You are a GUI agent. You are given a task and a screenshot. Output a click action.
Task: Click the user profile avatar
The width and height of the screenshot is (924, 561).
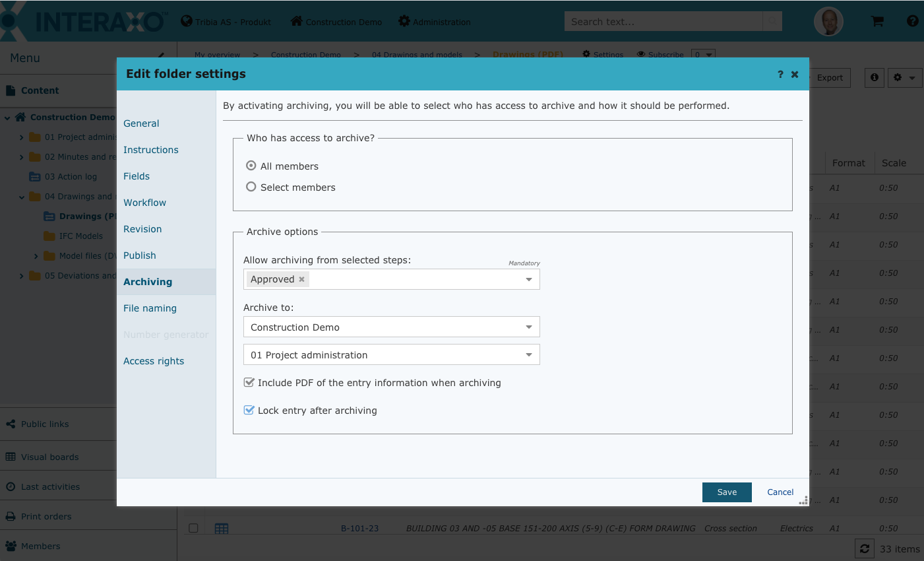point(828,22)
